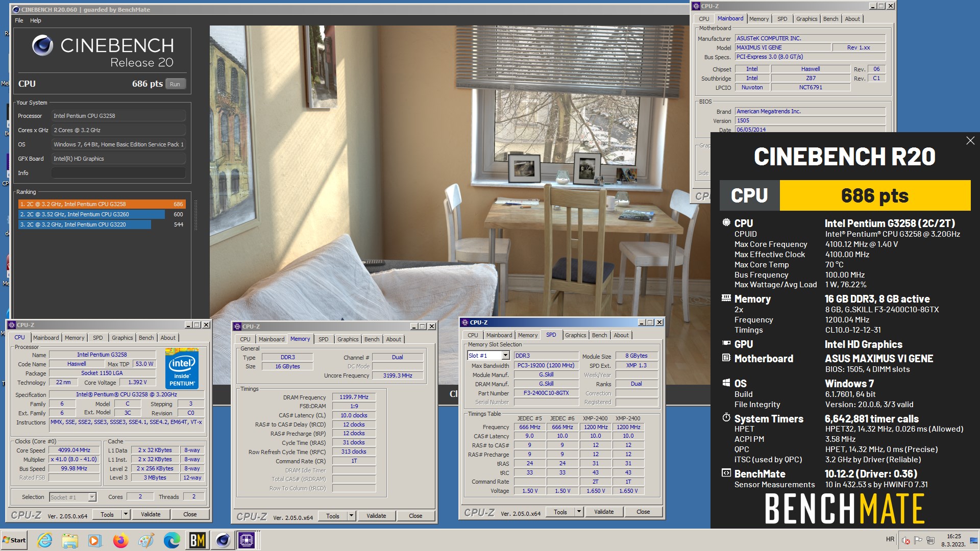Open Memory tab in top Mainboard CPU-Z window
Image resolution: width=980 pixels, height=551 pixels.
click(x=758, y=19)
